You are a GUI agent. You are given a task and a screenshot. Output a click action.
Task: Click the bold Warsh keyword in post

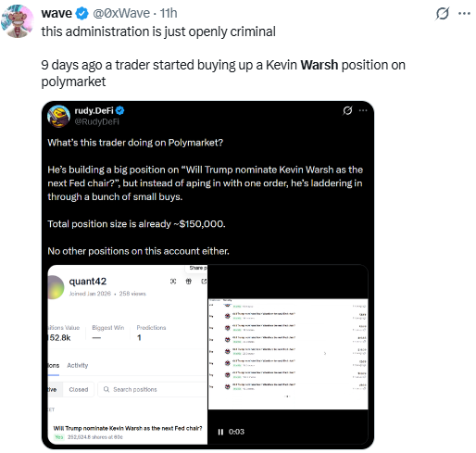click(319, 65)
